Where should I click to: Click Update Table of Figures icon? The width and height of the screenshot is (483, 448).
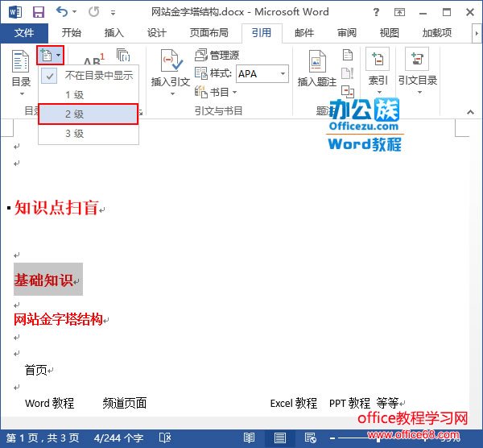[x=348, y=73]
